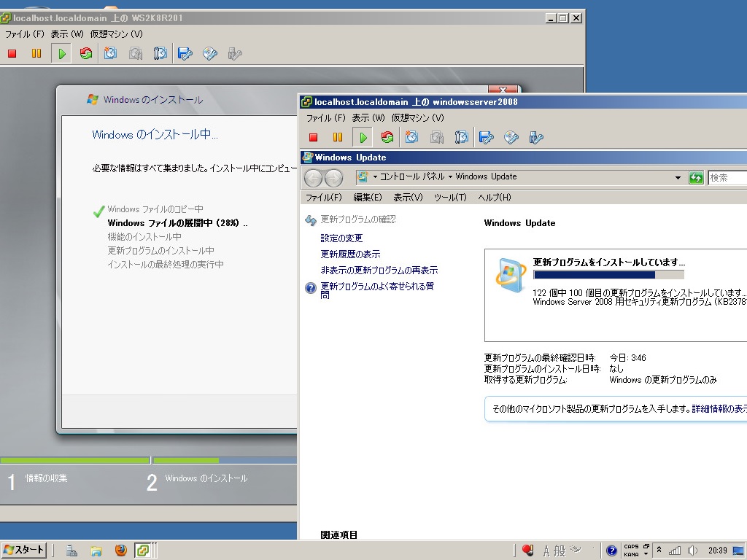Click USB device icon in windowsserver2008 toolbar
The width and height of the screenshot is (747, 560).
click(536, 138)
